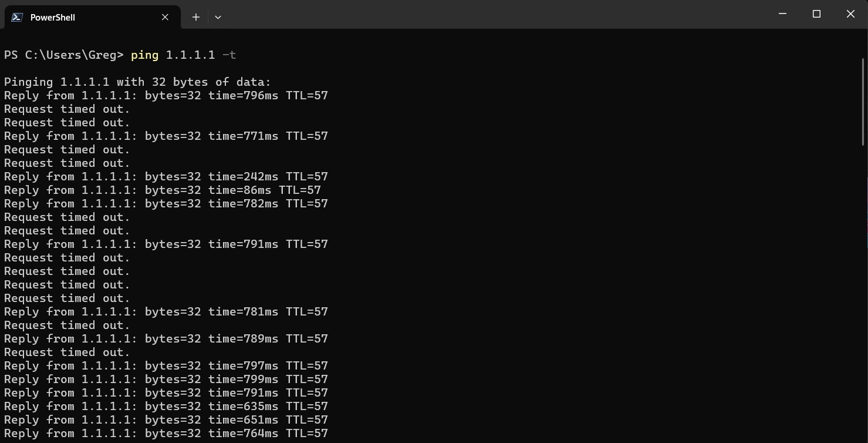Click the reply line showing time=771ms
Viewport: 868px width, 443px height.
(x=166, y=136)
